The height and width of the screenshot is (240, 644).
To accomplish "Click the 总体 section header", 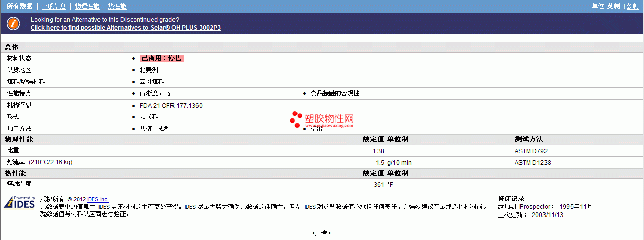I will [x=12, y=47].
